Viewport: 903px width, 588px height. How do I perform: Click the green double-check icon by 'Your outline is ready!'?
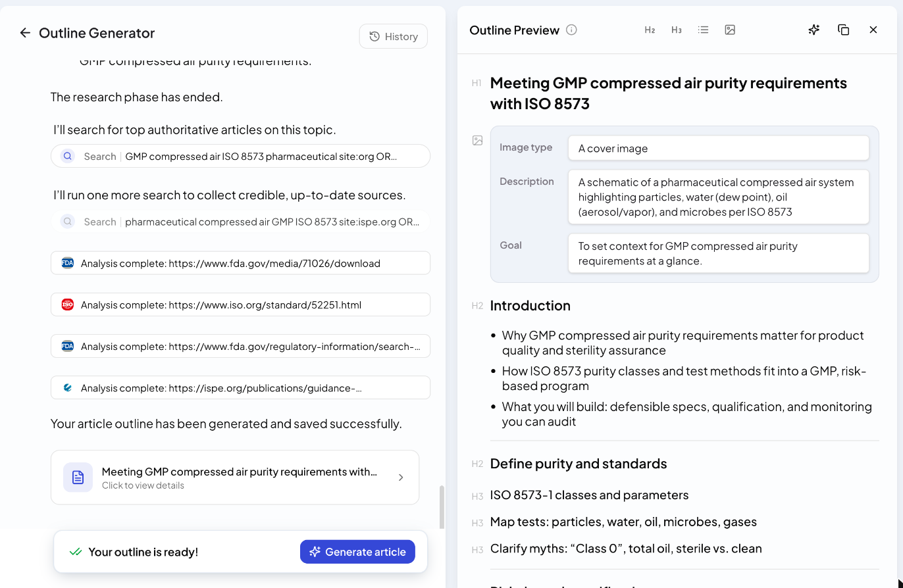point(76,552)
